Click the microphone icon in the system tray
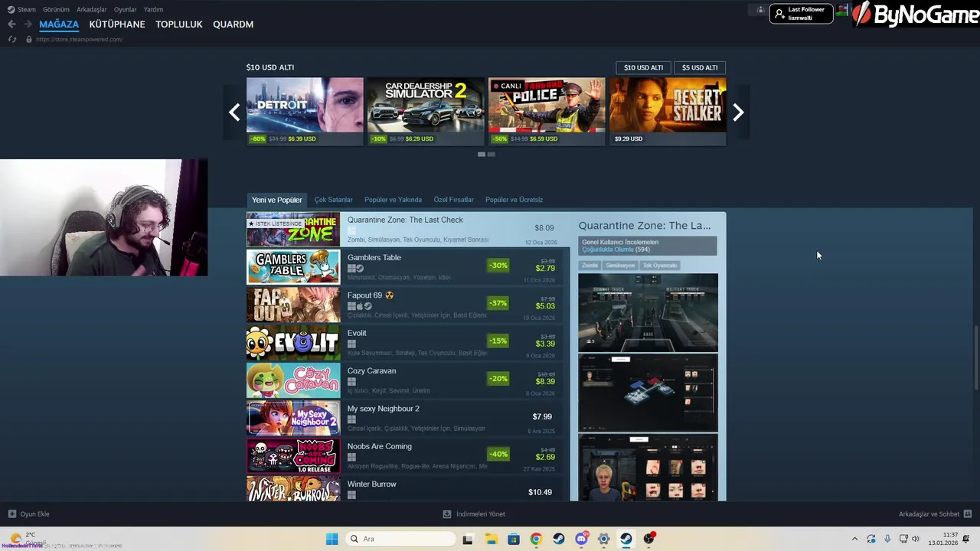The image size is (980, 551). [x=887, y=539]
